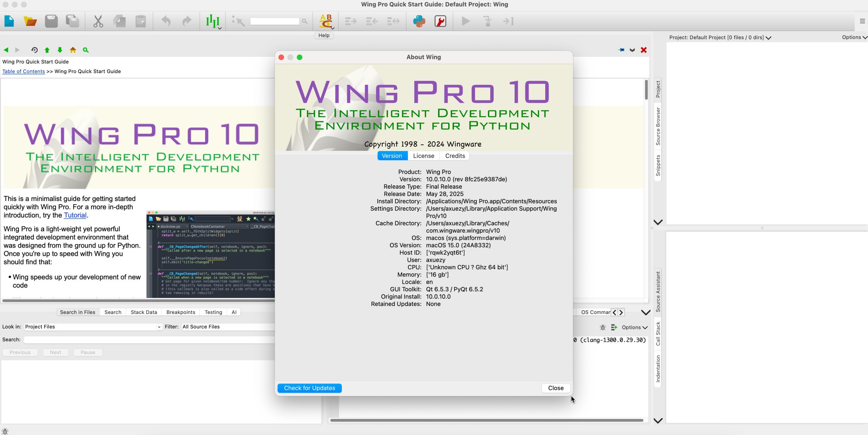Start debugging with play icon
868x435 pixels.
(x=466, y=21)
